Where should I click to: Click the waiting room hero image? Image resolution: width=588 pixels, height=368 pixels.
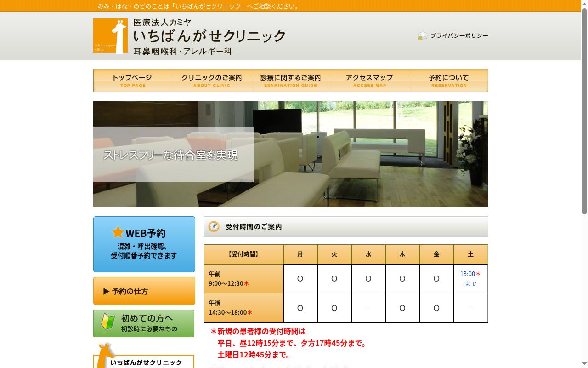pyautogui.click(x=291, y=154)
